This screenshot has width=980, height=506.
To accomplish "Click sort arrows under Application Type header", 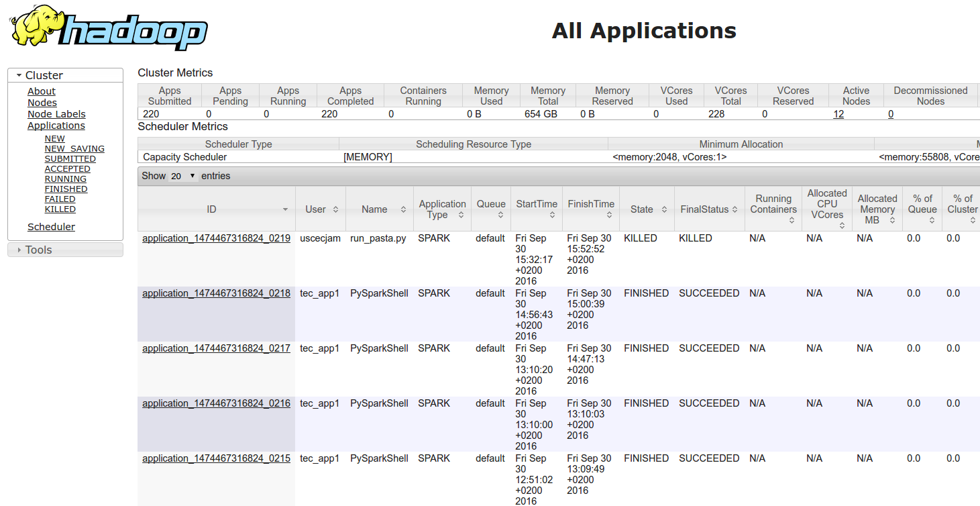I will (x=461, y=215).
